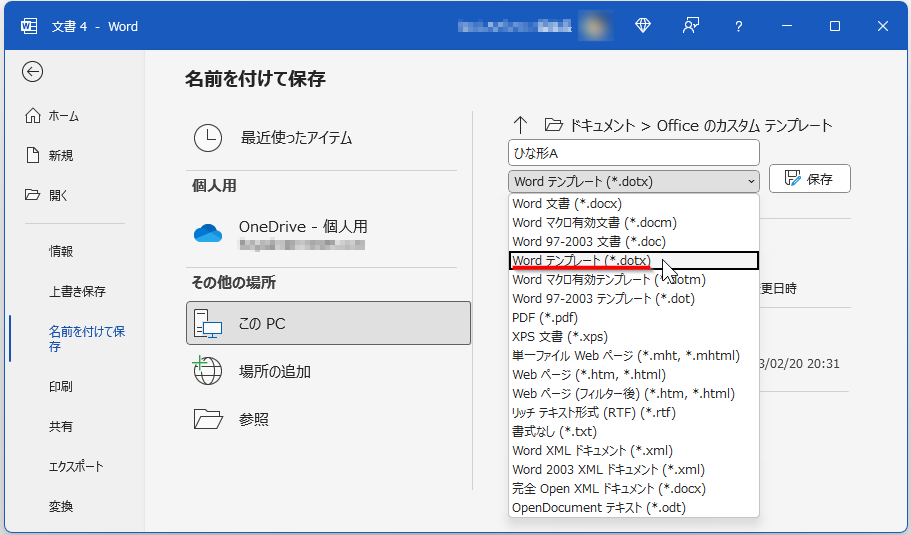Viewport: 911px width, 535px height.
Task: Click the file name field containing ひな形A
Action: click(633, 152)
